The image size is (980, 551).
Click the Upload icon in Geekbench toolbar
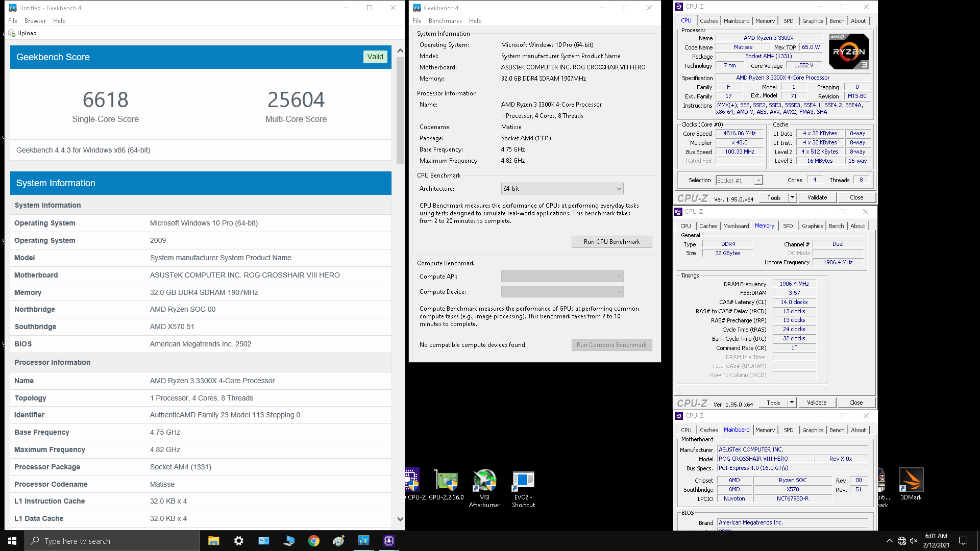[x=12, y=33]
